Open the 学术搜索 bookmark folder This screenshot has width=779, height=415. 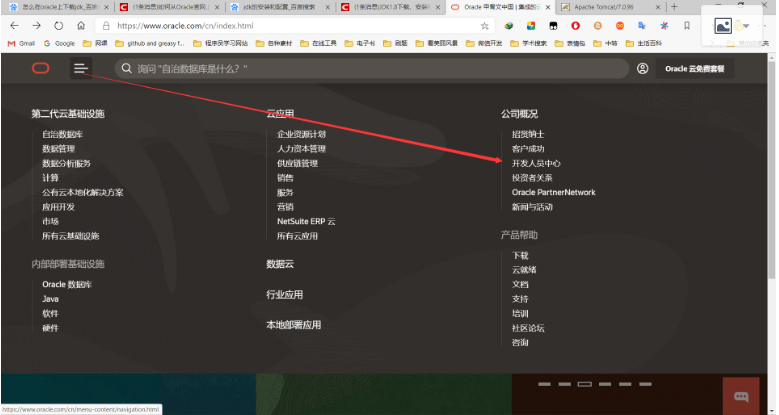pyautogui.click(x=529, y=43)
